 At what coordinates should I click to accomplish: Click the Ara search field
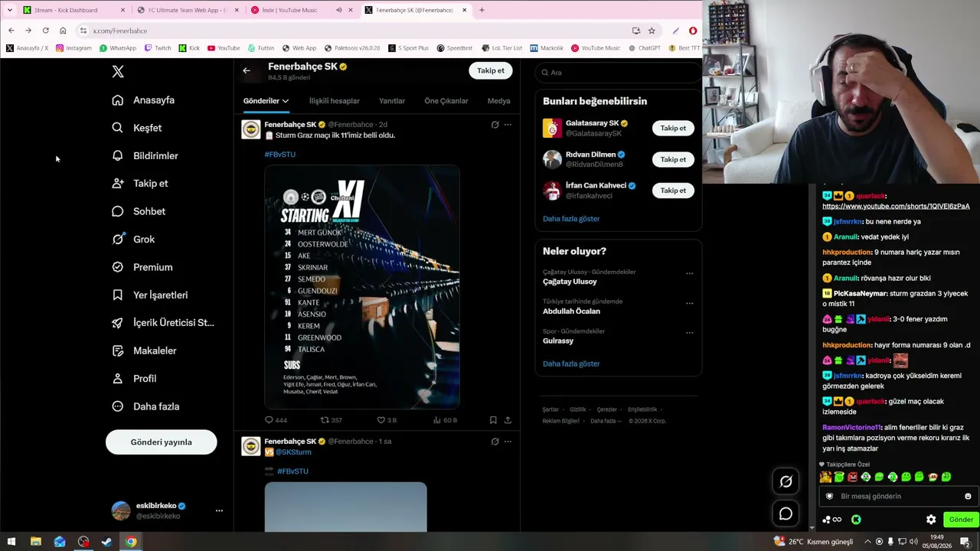click(619, 73)
